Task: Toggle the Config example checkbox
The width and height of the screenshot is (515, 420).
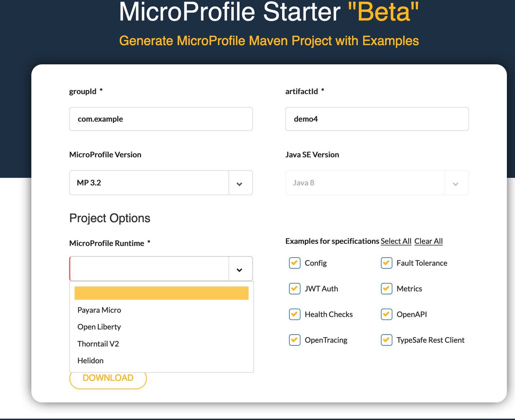Action: (294, 263)
